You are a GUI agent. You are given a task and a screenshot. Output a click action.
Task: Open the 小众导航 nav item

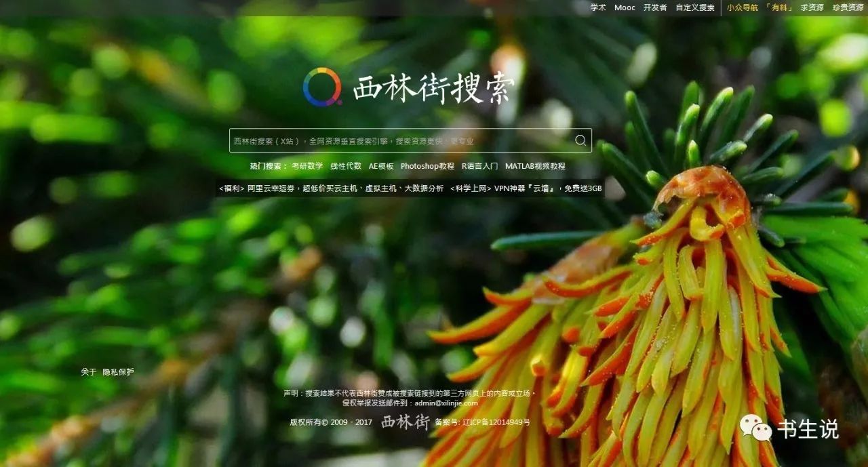coord(743,7)
